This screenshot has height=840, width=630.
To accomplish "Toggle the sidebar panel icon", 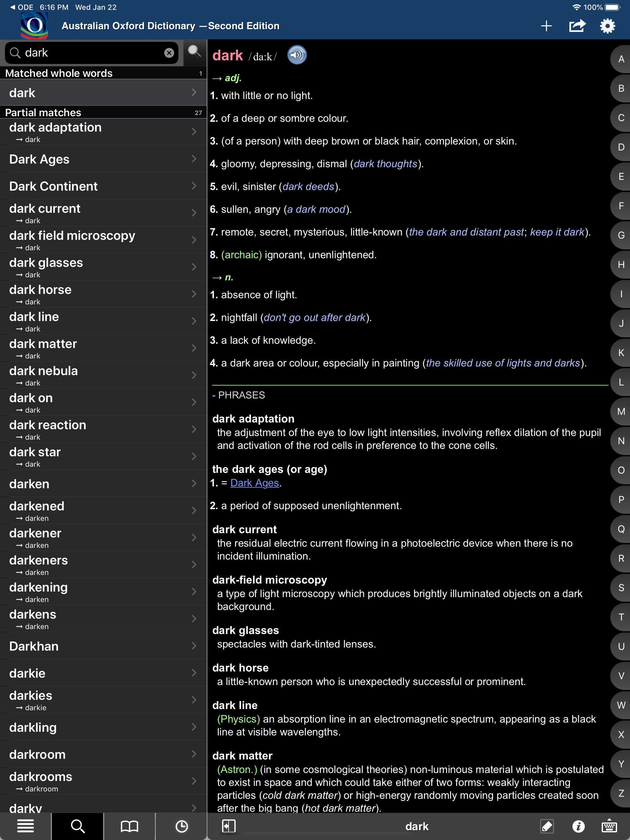I will [x=228, y=826].
